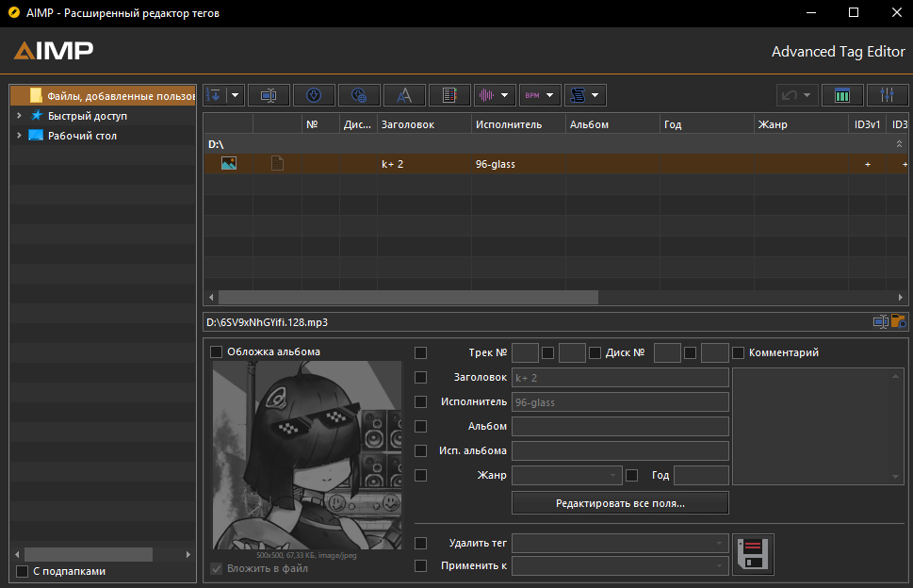The image size is (913, 588).
Task: Click the purple waveform analysis icon
Action: 486,95
